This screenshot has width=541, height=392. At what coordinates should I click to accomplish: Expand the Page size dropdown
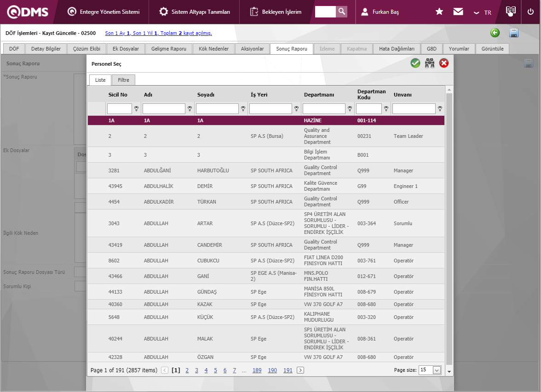point(437,370)
